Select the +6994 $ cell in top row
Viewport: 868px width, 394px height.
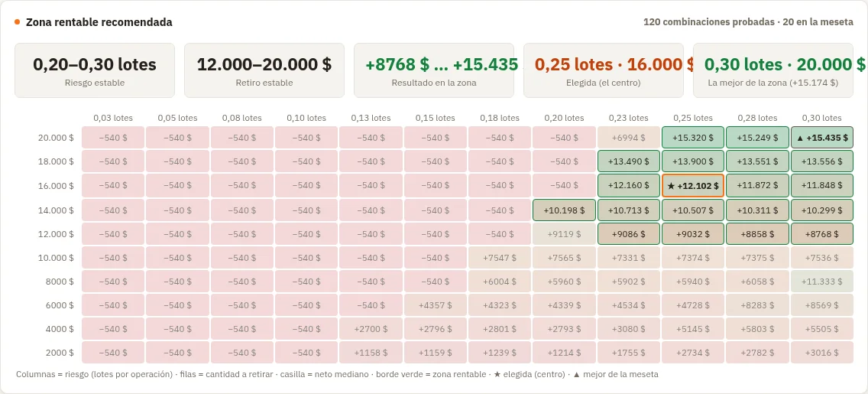click(x=628, y=138)
